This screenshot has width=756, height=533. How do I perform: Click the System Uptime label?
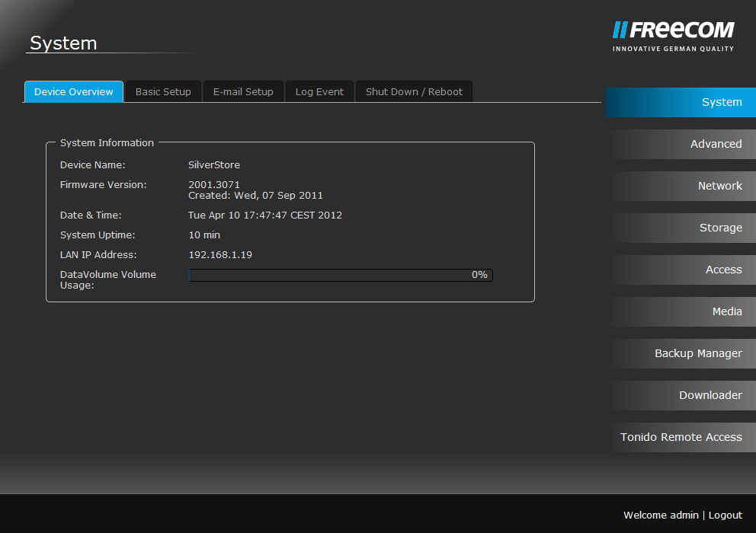pos(98,235)
